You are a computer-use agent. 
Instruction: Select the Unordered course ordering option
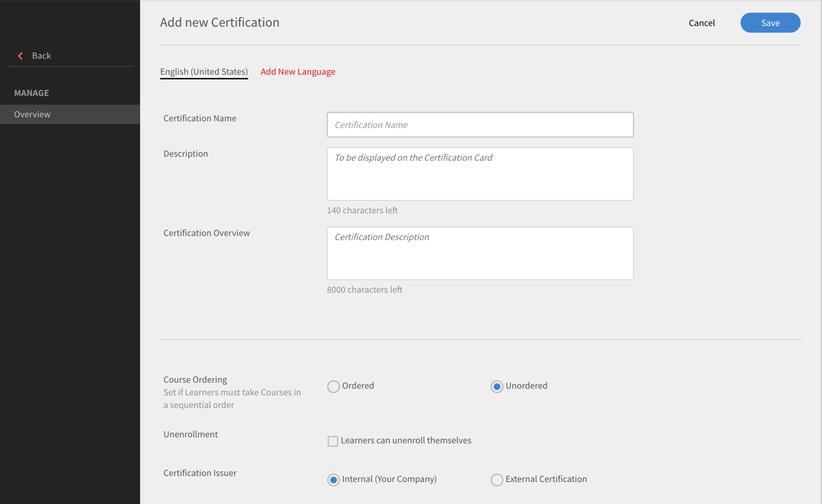[497, 386]
